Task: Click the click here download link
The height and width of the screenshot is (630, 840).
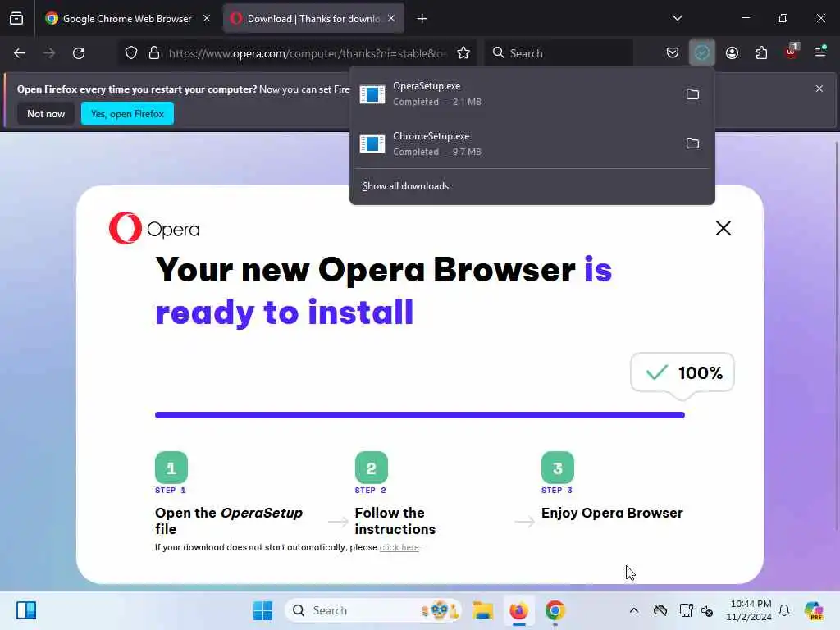Action: [399, 547]
